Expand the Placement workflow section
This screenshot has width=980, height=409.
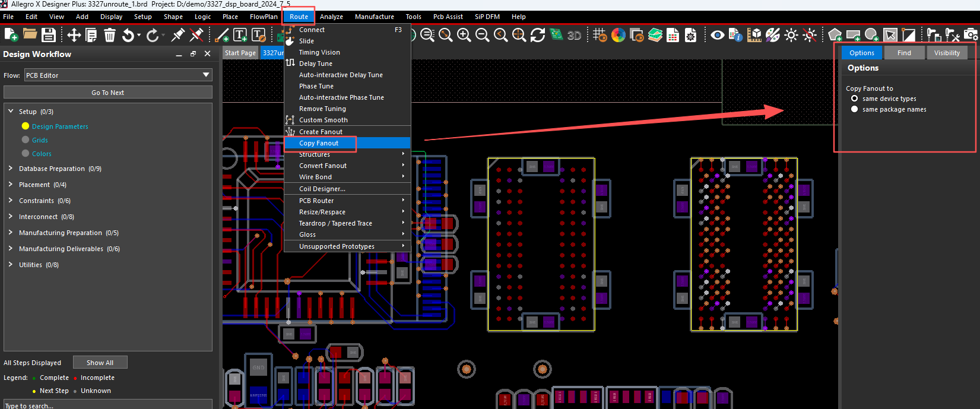(11, 185)
